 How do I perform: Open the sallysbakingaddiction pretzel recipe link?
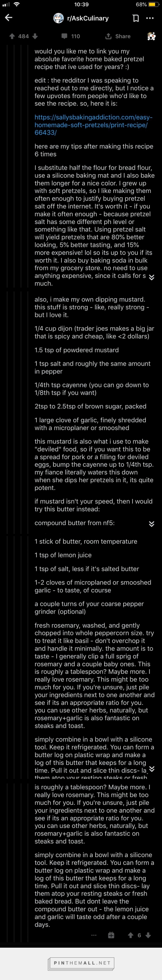click(x=93, y=125)
